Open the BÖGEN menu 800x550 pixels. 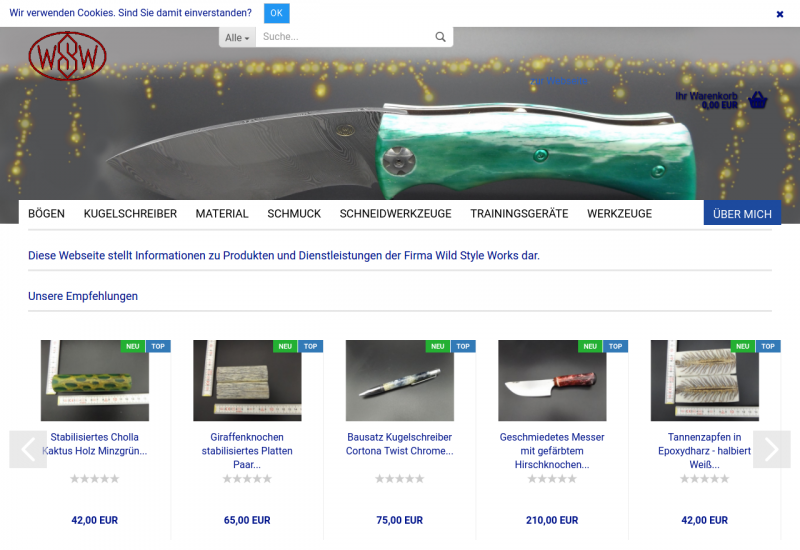click(46, 214)
